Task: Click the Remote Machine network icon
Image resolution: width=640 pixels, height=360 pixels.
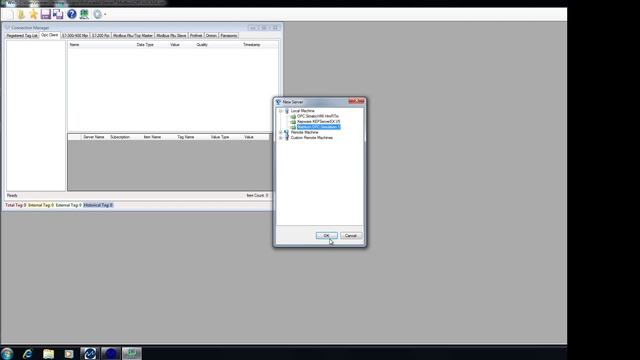Action: [x=287, y=133]
